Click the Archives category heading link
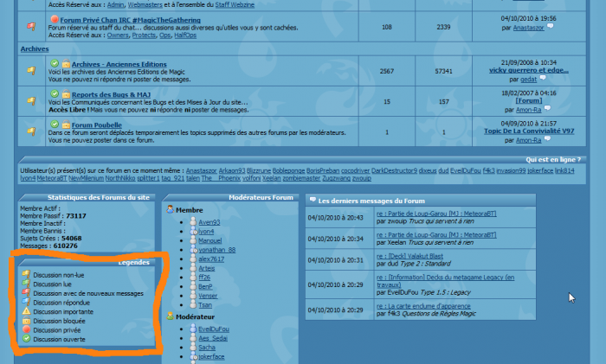 (x=35, y=48)
